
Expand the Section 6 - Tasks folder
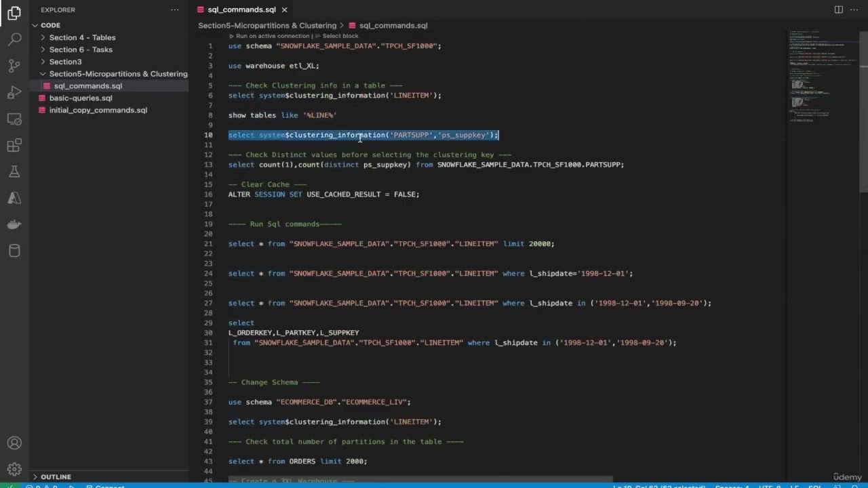pos(43,49)
